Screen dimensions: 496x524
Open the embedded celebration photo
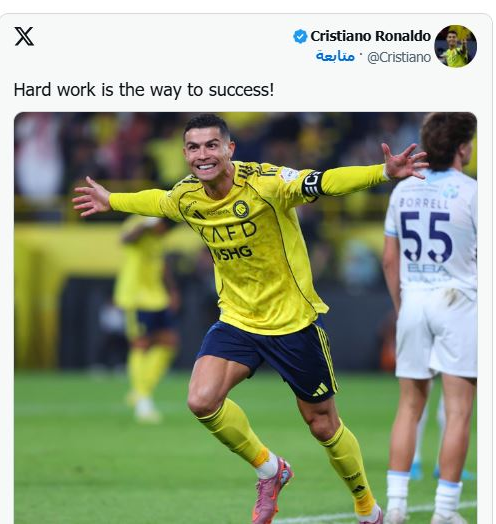(245, 318)
